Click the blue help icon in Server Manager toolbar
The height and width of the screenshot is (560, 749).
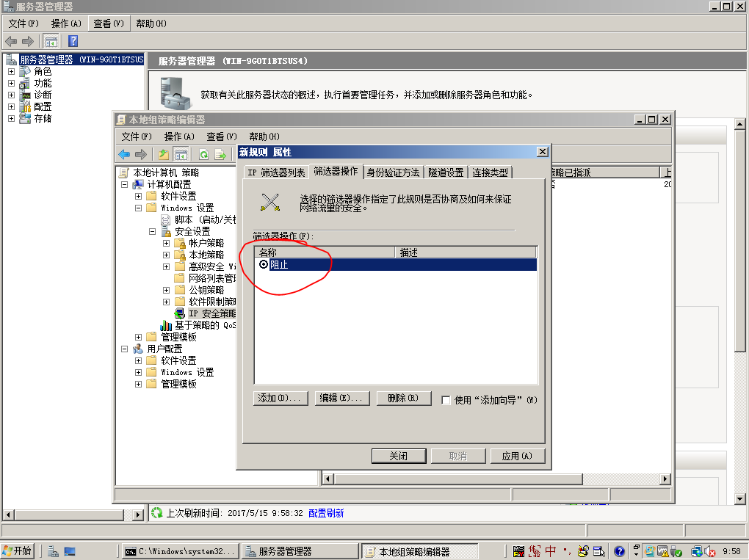[73, 41]
